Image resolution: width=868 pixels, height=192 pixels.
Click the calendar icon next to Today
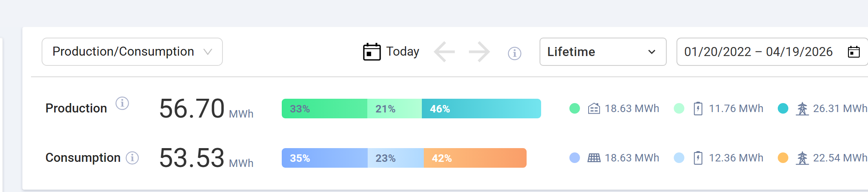[x=372, y=52]
